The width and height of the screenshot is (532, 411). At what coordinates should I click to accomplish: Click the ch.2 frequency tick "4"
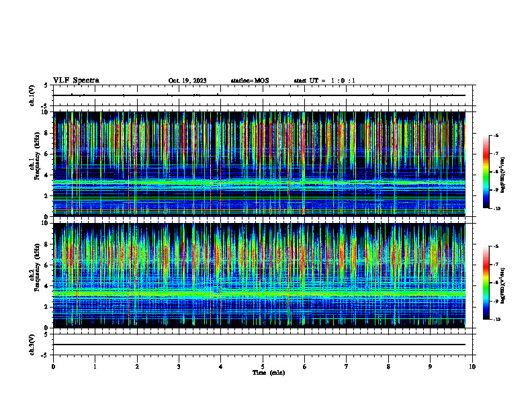click(47, 286)
